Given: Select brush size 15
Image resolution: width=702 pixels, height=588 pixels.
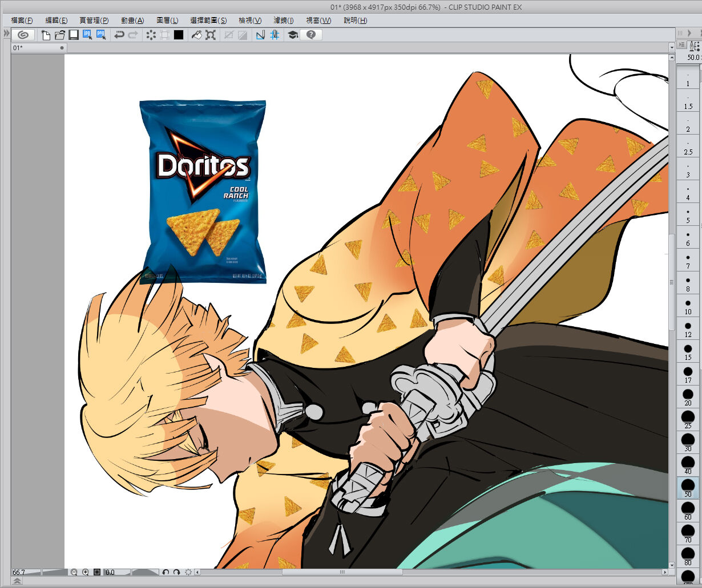Looking at the screenshot, I should tap(688, 351).
